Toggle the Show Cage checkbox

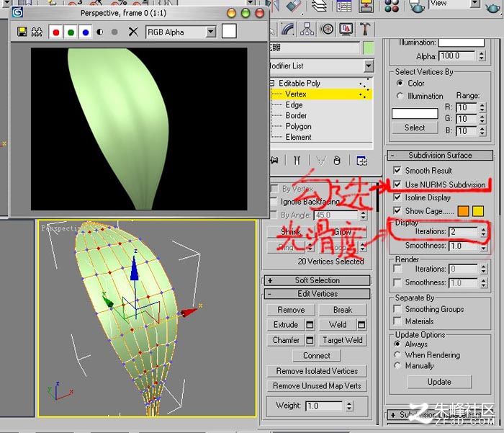[x=397, y=210]
